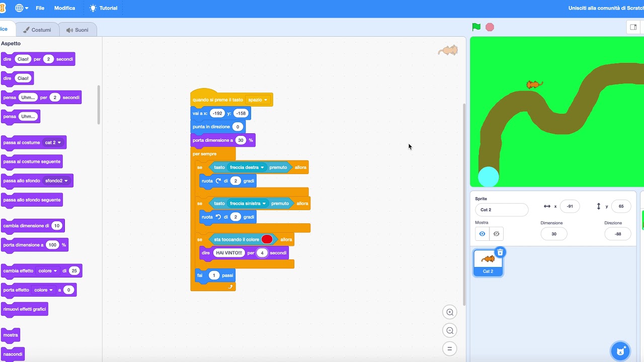644x362 pixels.
Task: Click the Aspetto category heading
Action: tap(11, 44)
